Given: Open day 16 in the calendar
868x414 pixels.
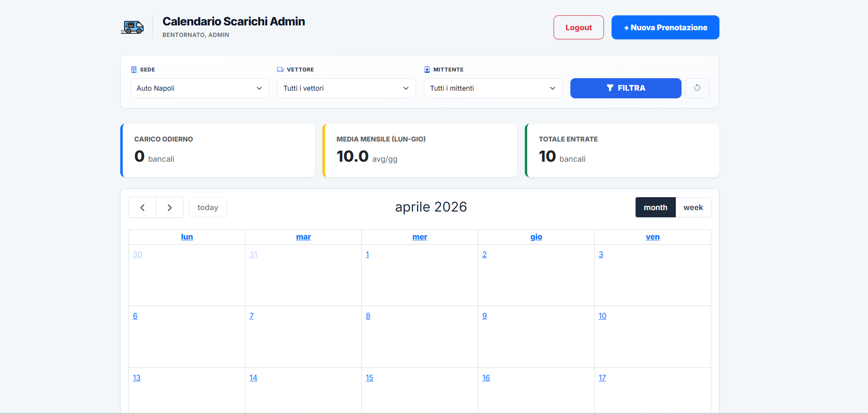Looking at the screenshot, I should tap(486, 378).
